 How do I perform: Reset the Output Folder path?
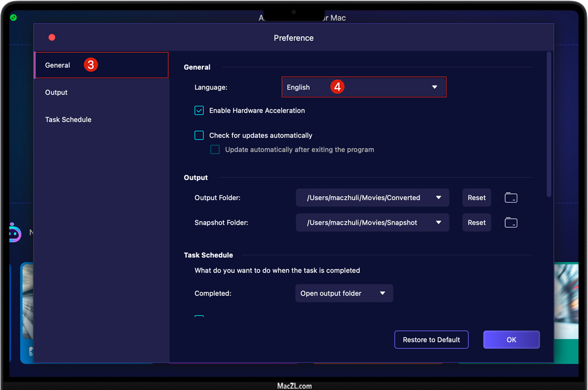tap(476, 198)
